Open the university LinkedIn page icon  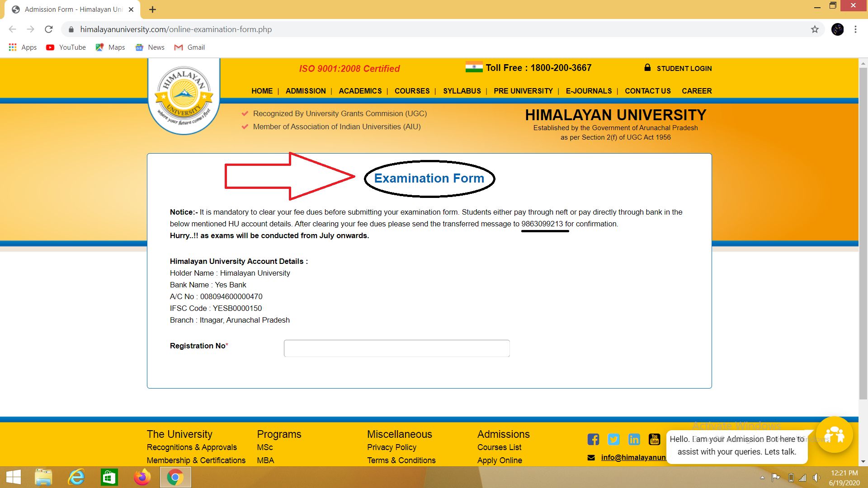click(634, 439)
